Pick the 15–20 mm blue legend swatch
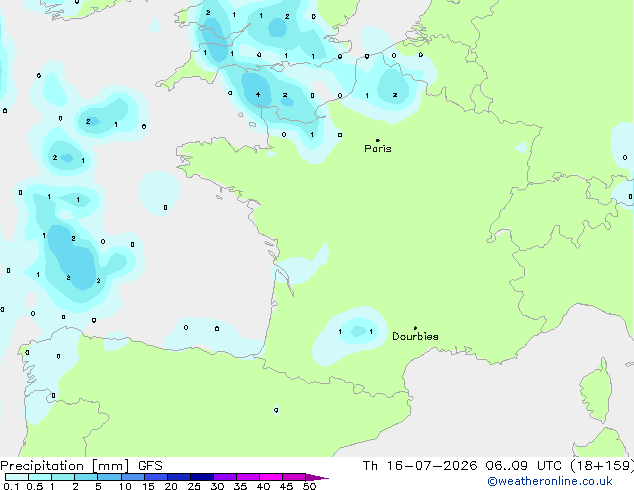 pyautogui.click(x=155, y=477)
